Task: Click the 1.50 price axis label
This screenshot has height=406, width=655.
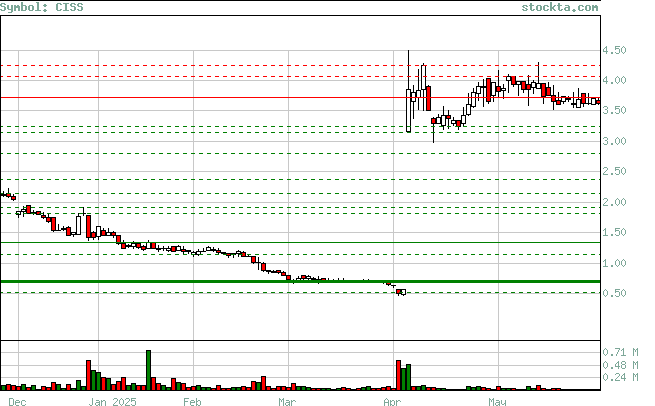Action: pos(614,232)
